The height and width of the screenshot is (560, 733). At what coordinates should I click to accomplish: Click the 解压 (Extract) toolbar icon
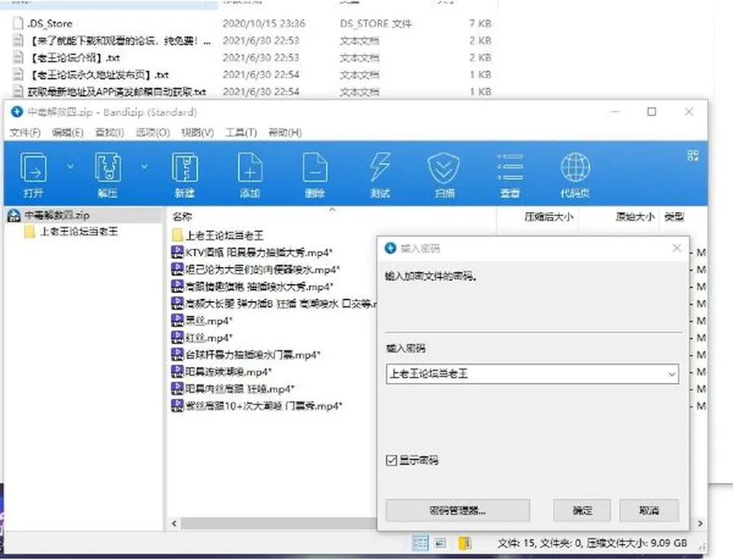[x=108, y=168]
